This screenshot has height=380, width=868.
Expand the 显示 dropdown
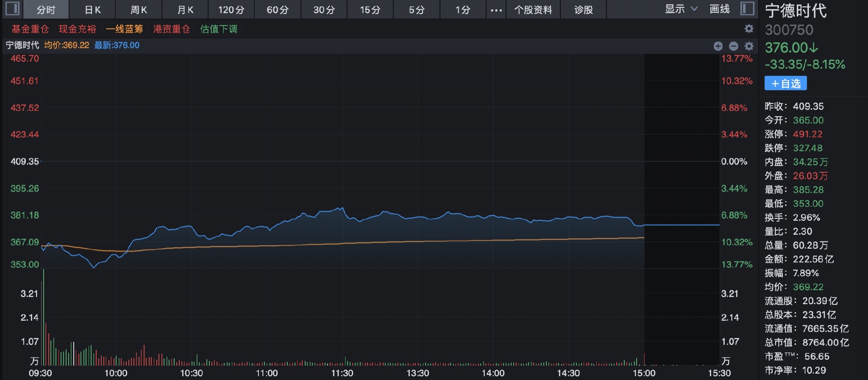tap(681, 9)
